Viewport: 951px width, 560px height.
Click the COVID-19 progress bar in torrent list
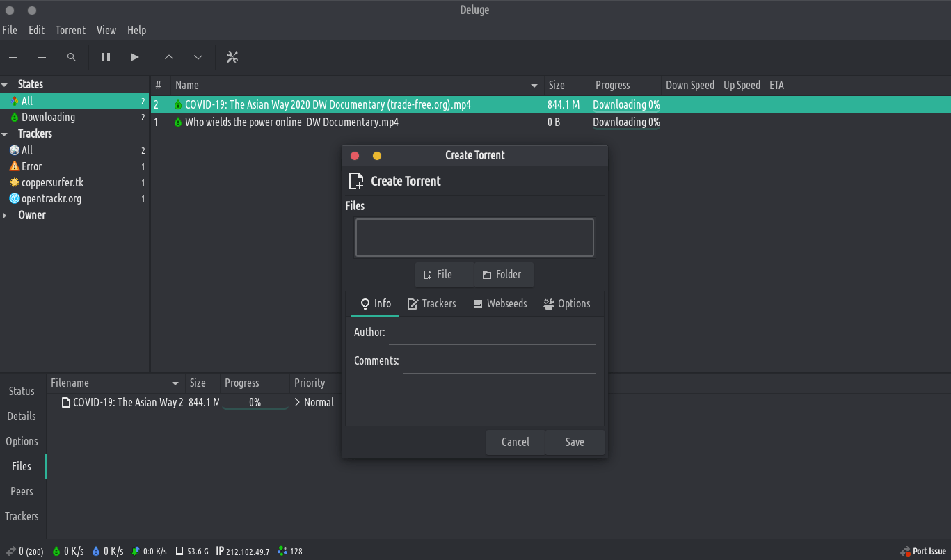click(626, 105)
